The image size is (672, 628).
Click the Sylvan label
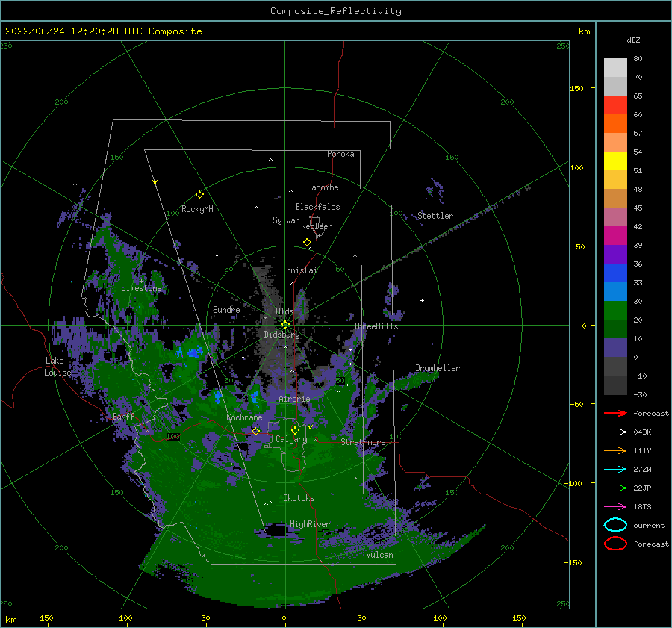286,220
